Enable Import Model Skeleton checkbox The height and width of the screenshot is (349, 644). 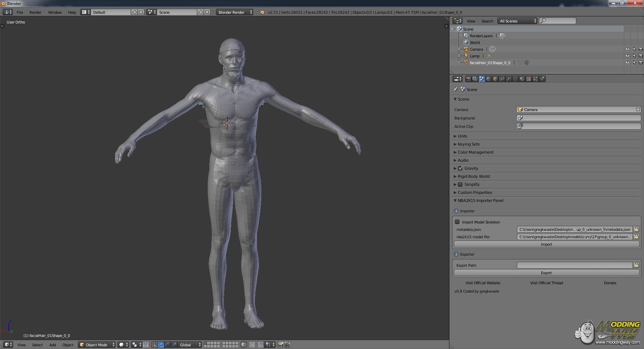coord(457,222)
